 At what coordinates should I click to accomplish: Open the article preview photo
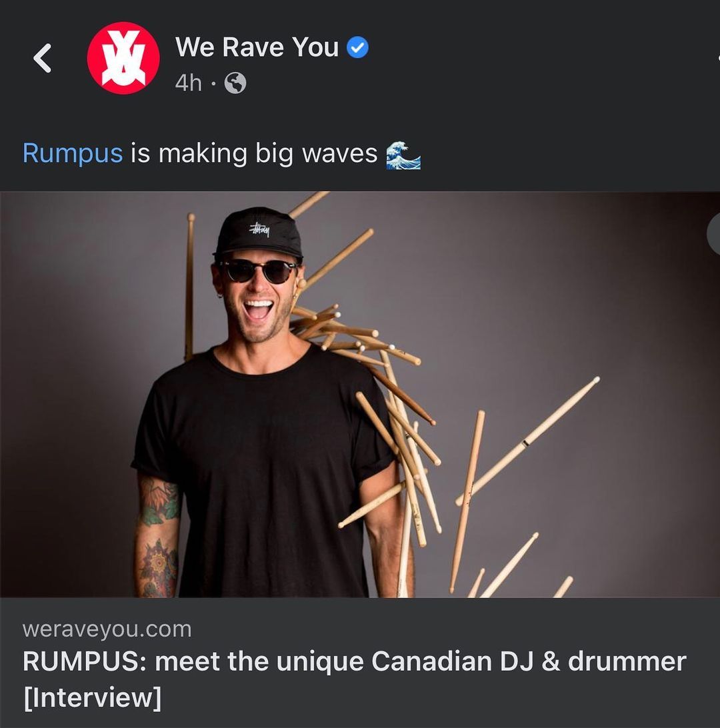[360, 395]
